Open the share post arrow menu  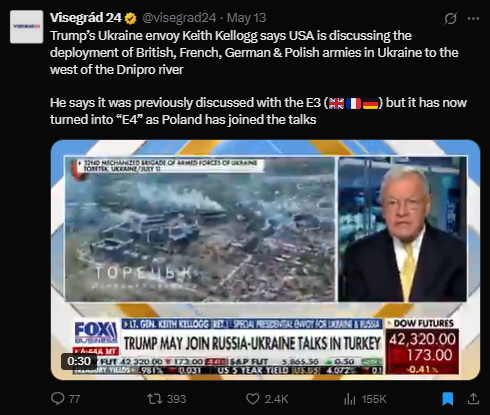point(473,398)
